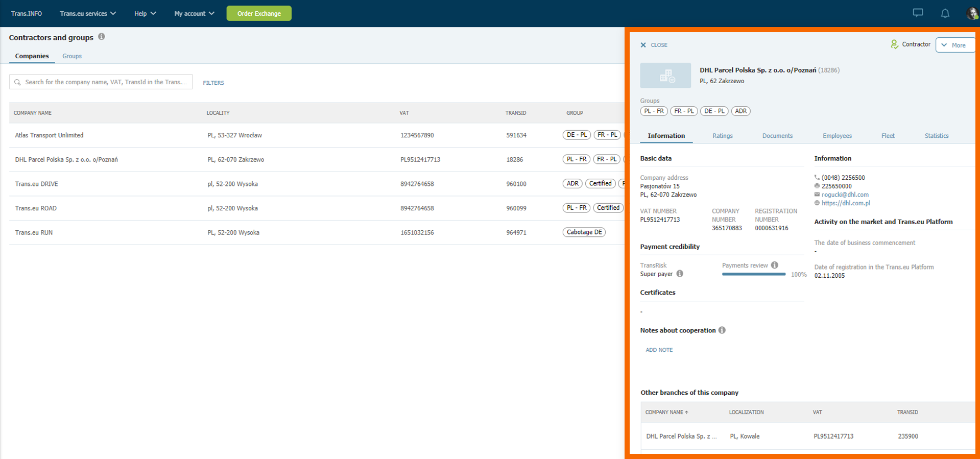Open the rogucki@dhl.com email link
This screenshot has width=980, height=459.
(845, 195)
